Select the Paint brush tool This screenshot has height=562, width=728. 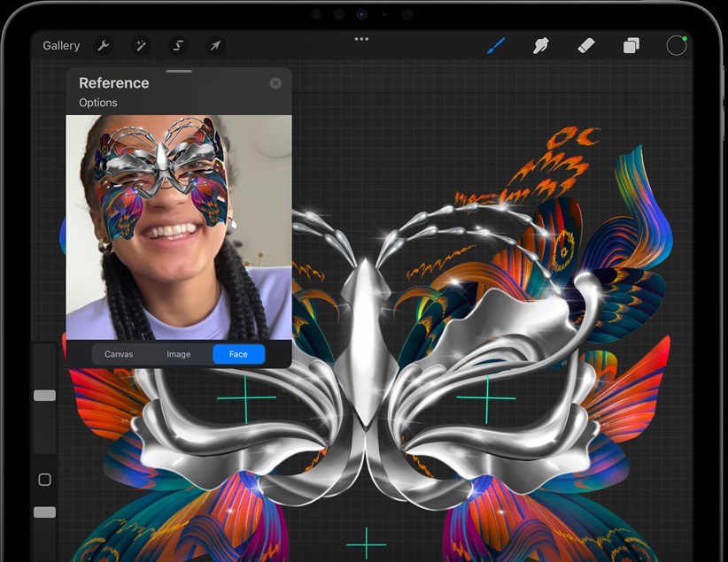496,45
